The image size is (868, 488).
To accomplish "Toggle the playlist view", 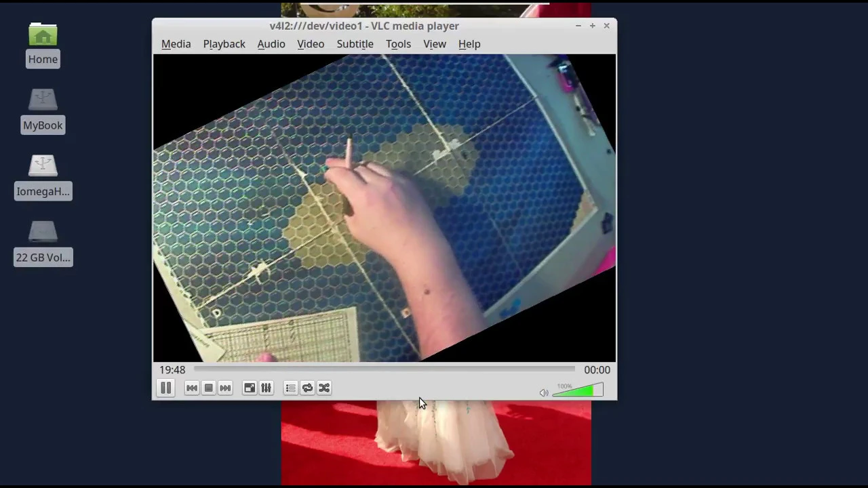I will 290,388.
